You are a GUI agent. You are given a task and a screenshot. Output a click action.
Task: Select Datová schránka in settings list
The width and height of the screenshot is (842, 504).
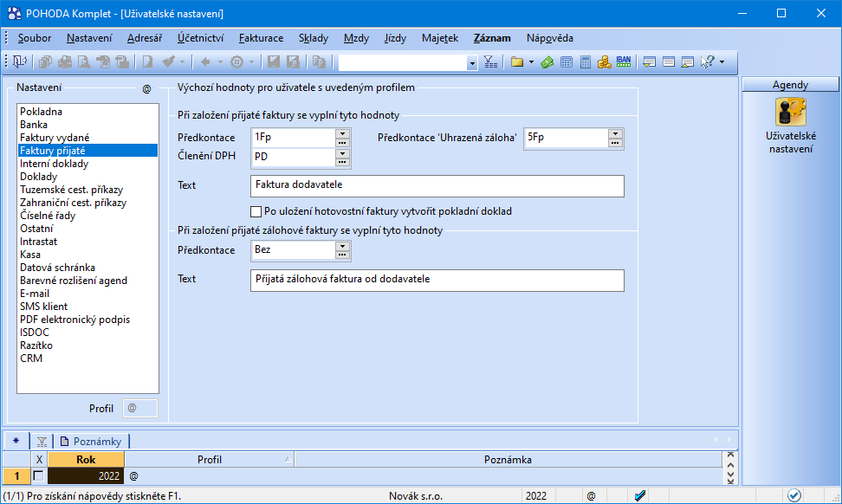pyautogui.click(x=57, y=268)
